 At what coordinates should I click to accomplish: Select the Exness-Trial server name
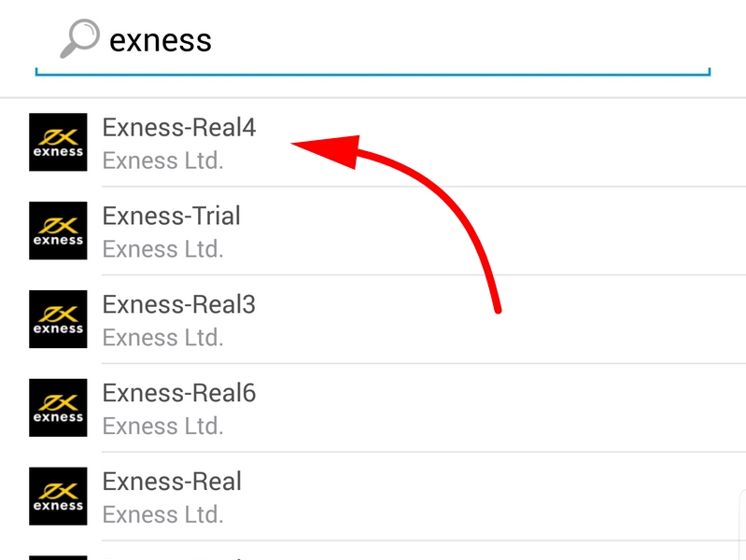tap(171, 216)
